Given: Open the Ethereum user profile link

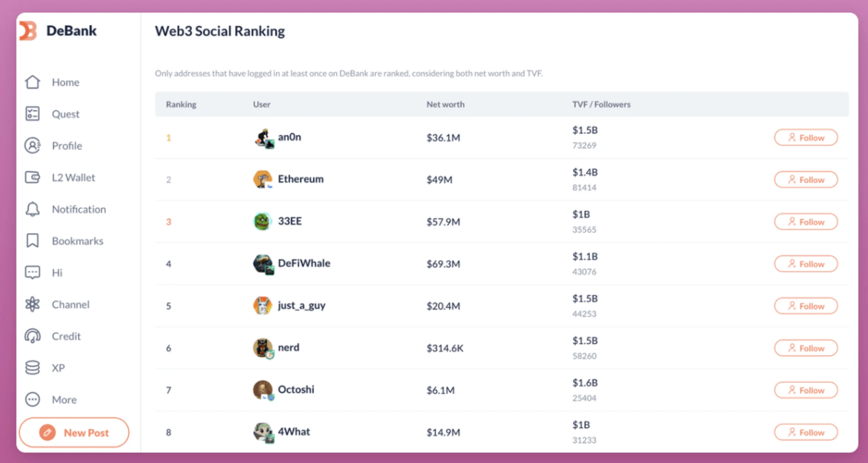Looking at the screenshot, I should click(300, 179).
